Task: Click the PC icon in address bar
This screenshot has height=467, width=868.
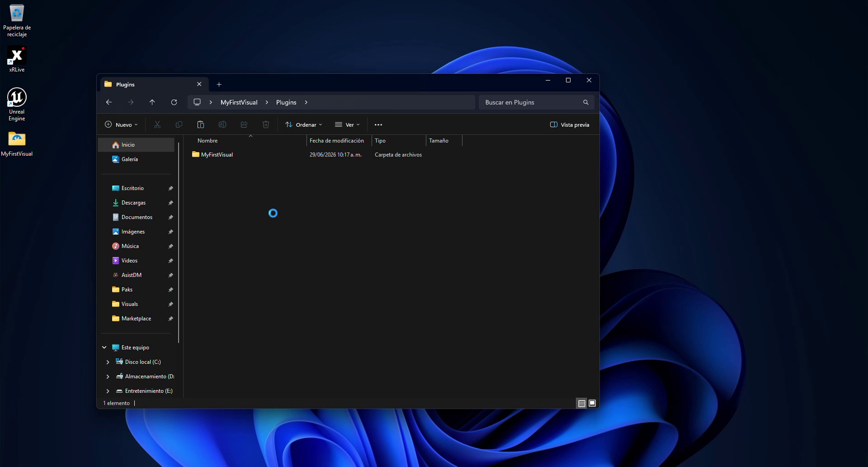Action: click(x=197, y=102)
